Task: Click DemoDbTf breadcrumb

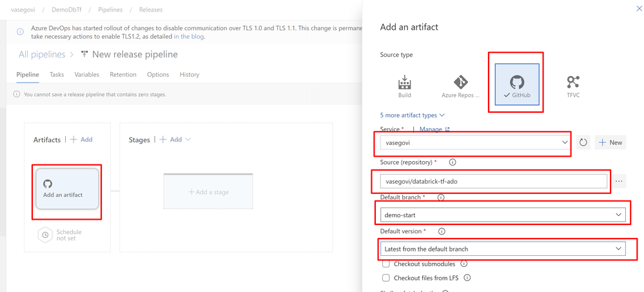Action: (x=68, y=10)
